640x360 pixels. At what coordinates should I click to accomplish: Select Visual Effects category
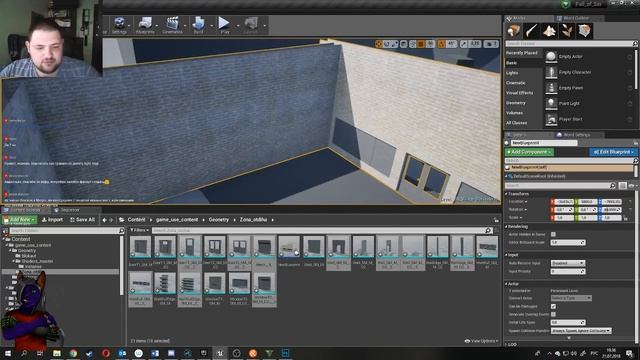[520, 93]
